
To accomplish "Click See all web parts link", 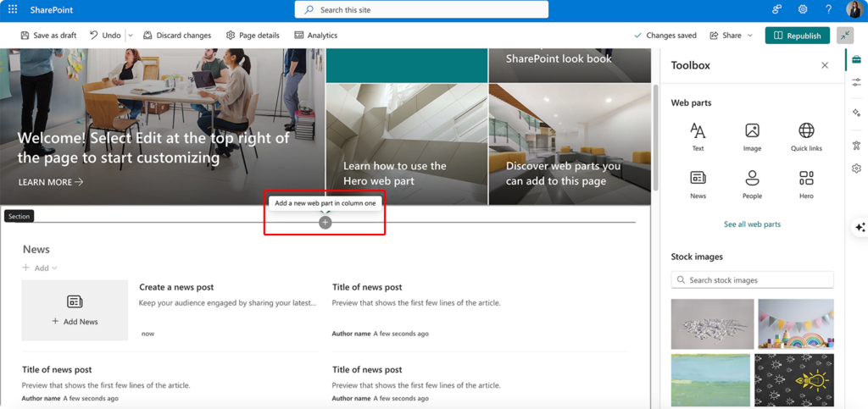I will [x=752, y=224].
